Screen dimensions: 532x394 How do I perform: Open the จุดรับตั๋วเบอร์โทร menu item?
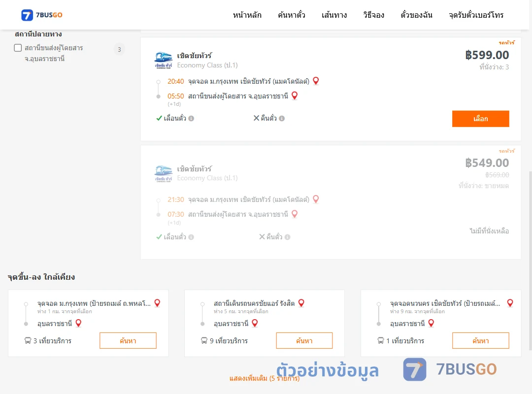pyautogui.click(x=476, y=15)
